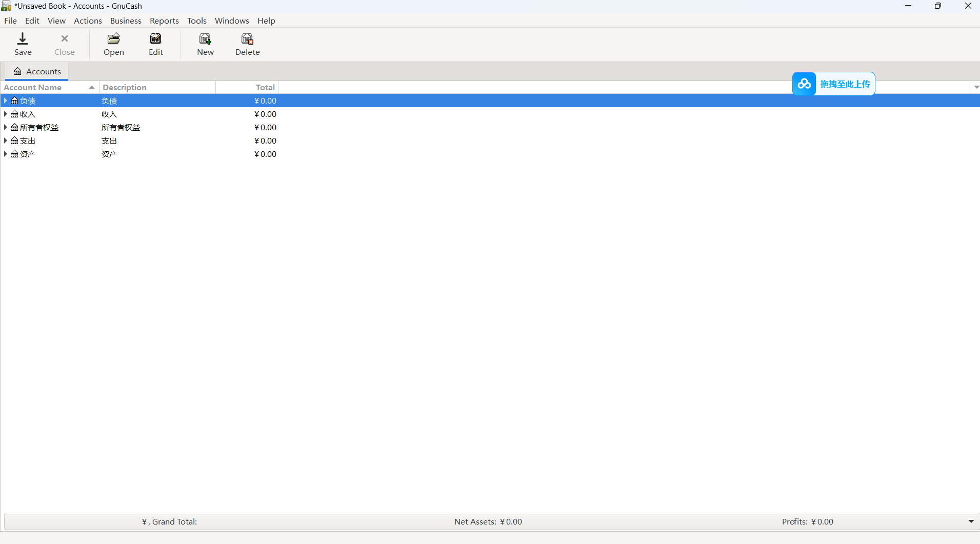Viewport: 980px width, 544px height.
Task: Expand the 支出 account tree
Action: 6,140
